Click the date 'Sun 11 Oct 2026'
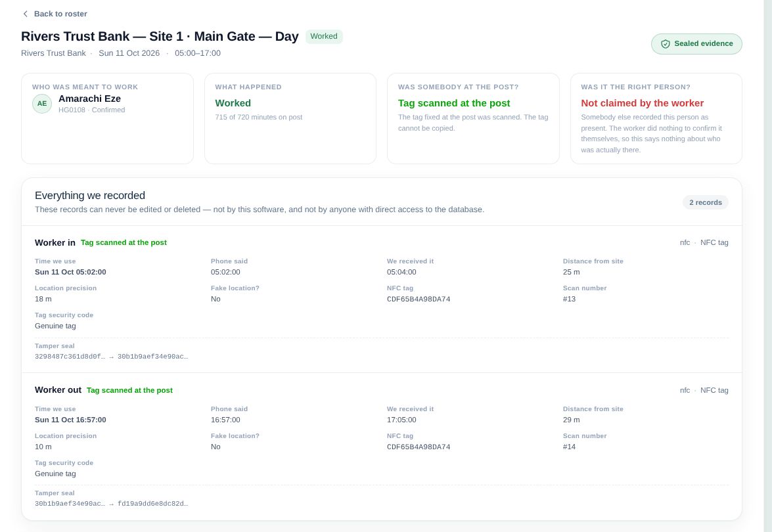Image resolution: width=772 pixels, height=532 pixels. coord(129,53)
